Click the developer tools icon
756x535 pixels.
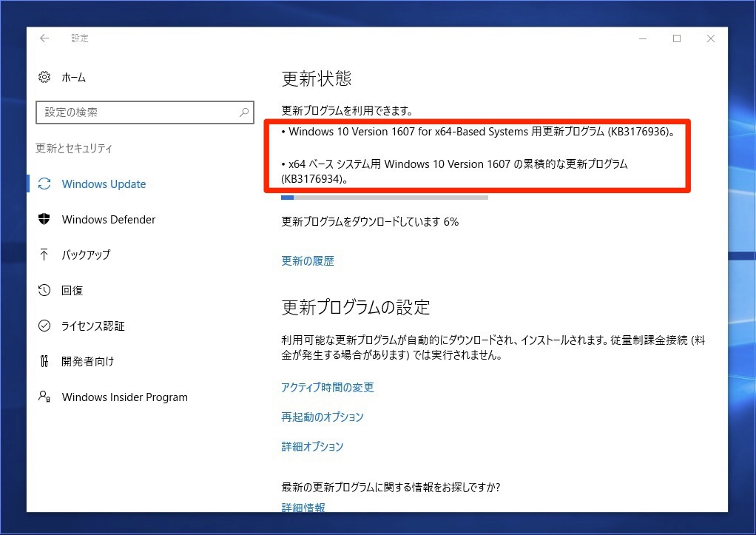(44, 361)
